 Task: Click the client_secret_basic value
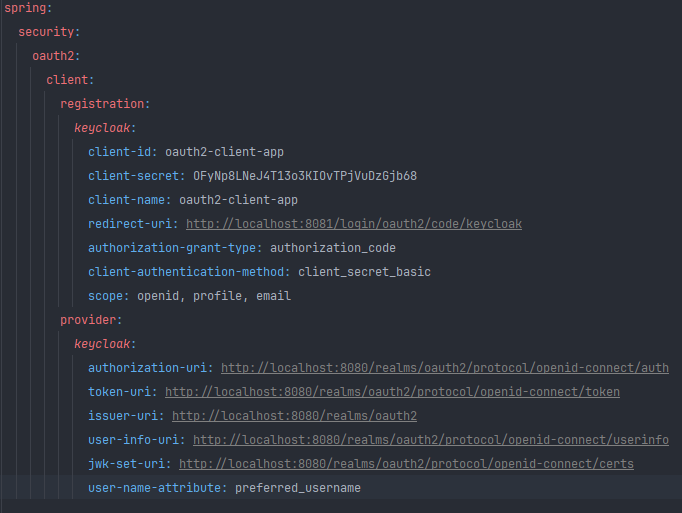pos(364,272)
